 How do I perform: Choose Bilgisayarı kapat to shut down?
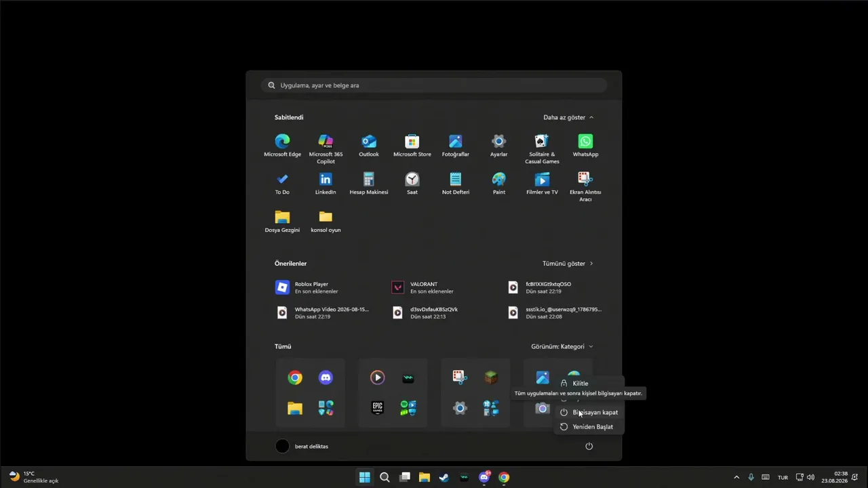click(587, 412)
